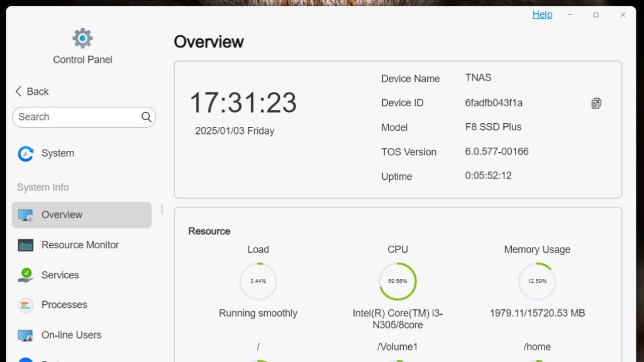The width and height of the screenshot is (644, 362).
Task: Click the Intel(R) Core(TM) i3-N305/8core text
Action: point(397,319)
